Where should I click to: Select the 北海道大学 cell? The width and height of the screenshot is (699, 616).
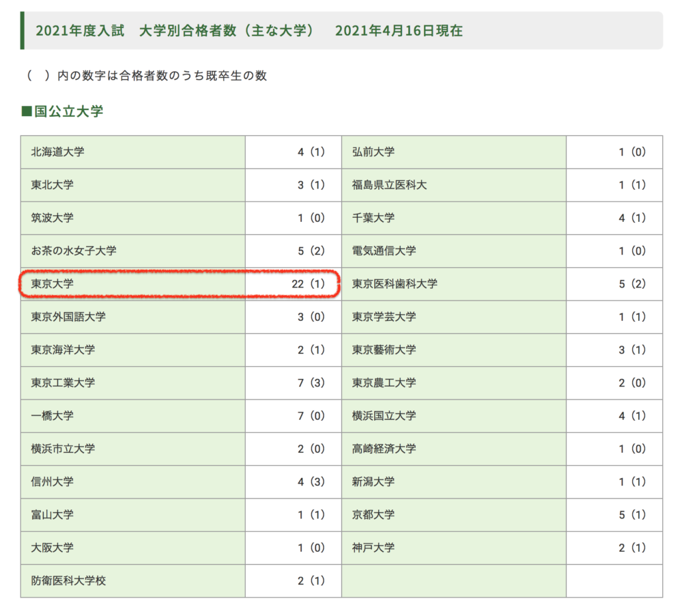point(133,152)
